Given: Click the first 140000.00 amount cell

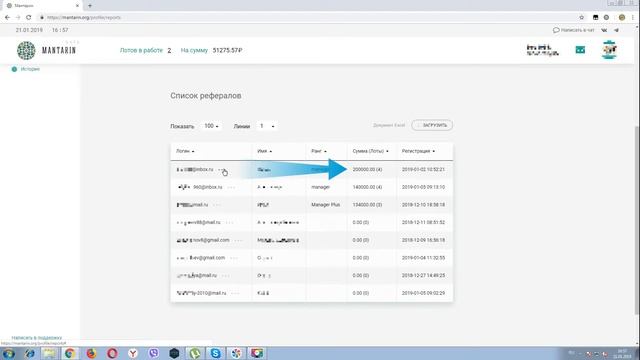Looking at the screenshot, I should click(367, 187).
